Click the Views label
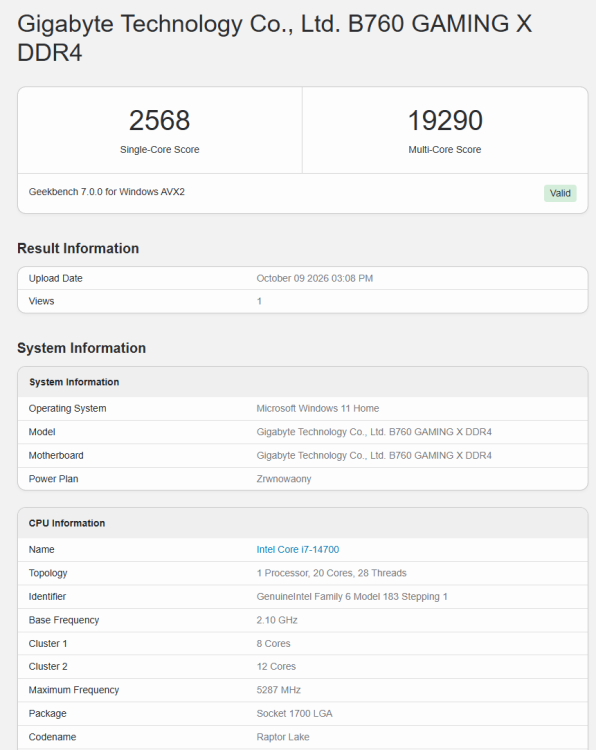Screen dimensions: 596x750 (x=42, y=301)
